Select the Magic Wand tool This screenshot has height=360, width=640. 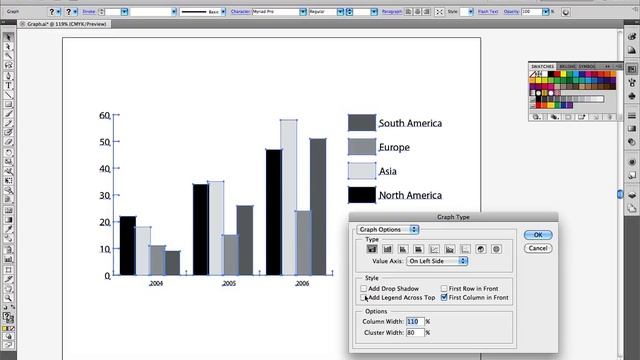click(x=8, y=56)
